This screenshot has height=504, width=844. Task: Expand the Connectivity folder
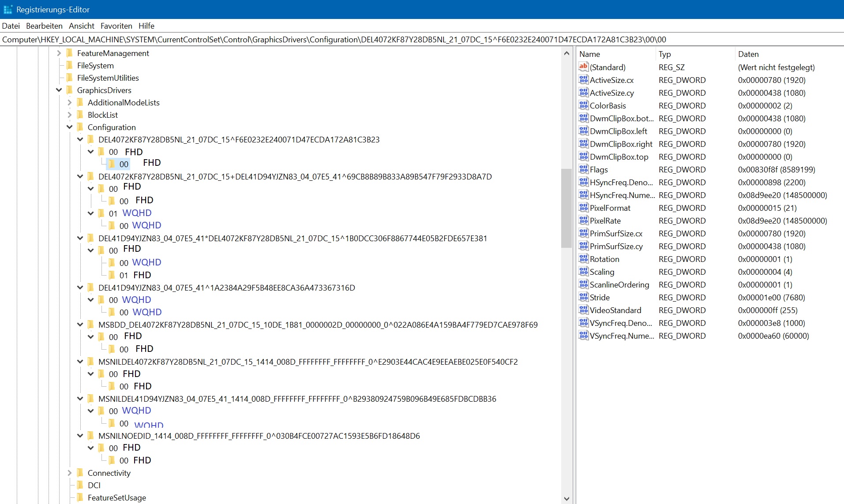69,473
